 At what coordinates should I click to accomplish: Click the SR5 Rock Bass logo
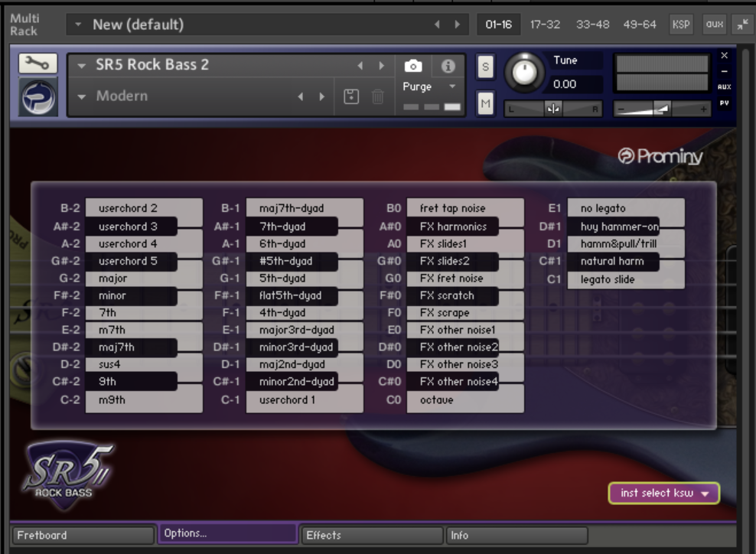[67, 475]
